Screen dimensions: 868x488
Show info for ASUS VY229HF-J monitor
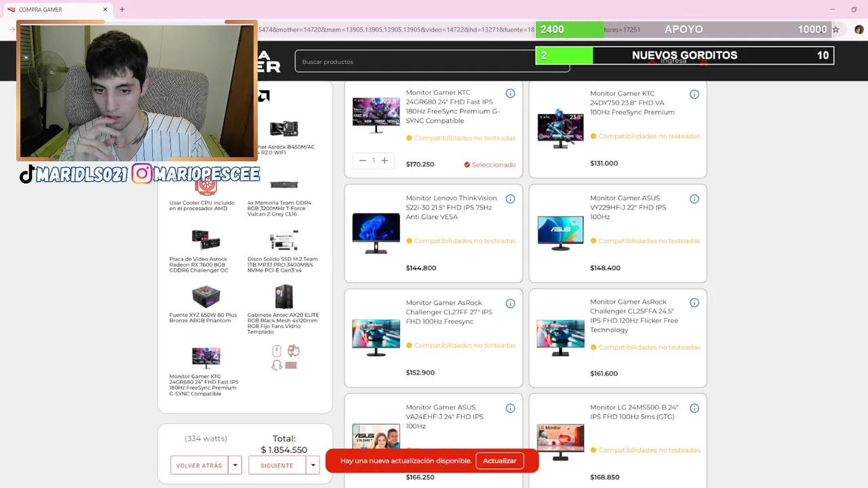(x=694, y=199)
